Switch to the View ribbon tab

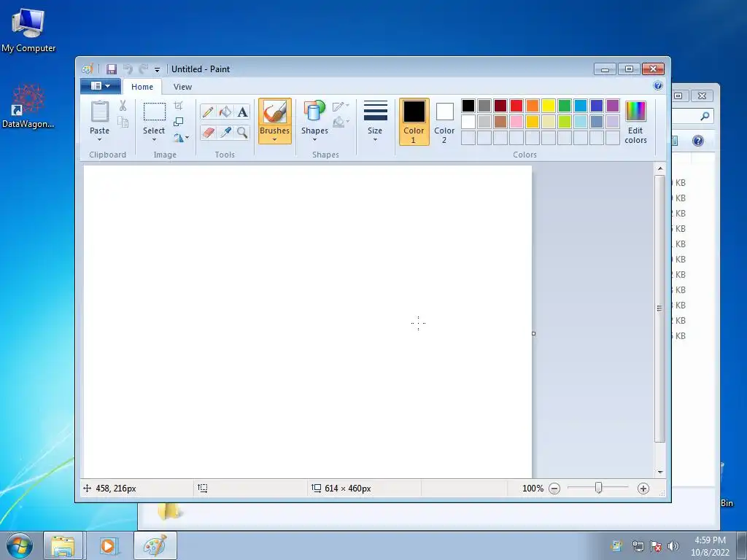182,87
